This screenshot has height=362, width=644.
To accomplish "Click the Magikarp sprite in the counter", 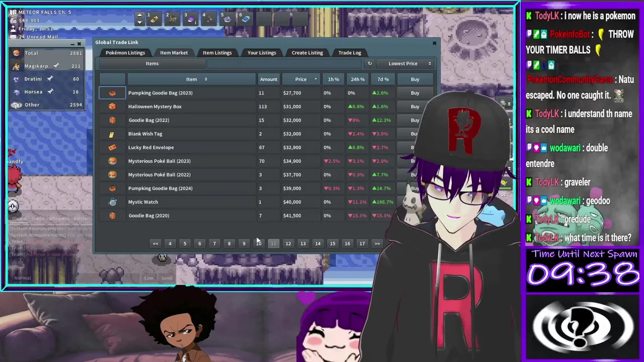I will [16, 66].
